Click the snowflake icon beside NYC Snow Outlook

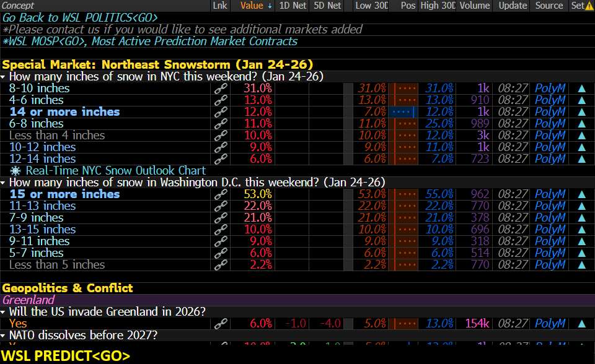[15, 171]
